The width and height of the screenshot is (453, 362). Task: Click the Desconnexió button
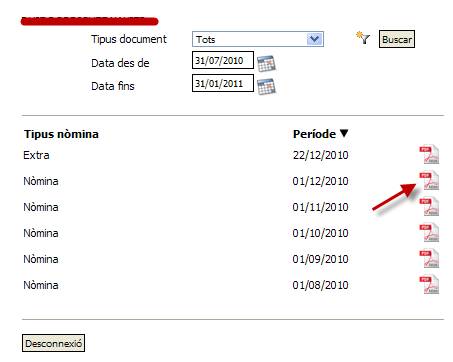coord(53,343)
